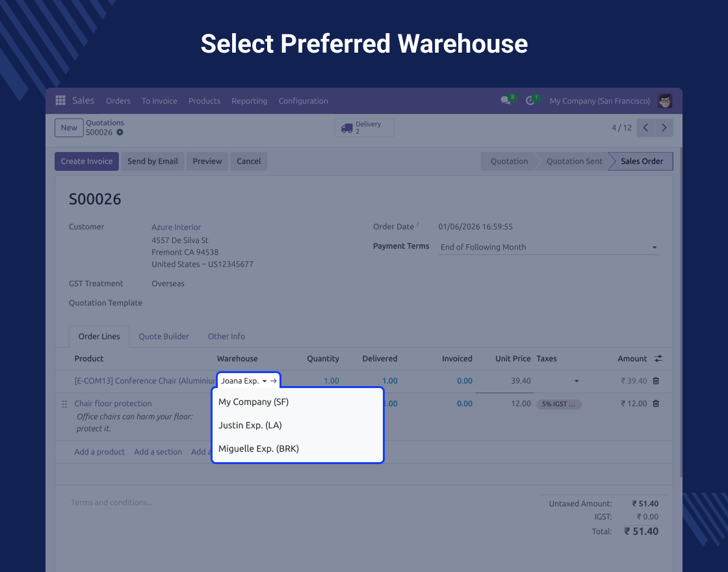Click the Cancel button
The height and width of the screenshot is (572, 728).
pos(248,161)
